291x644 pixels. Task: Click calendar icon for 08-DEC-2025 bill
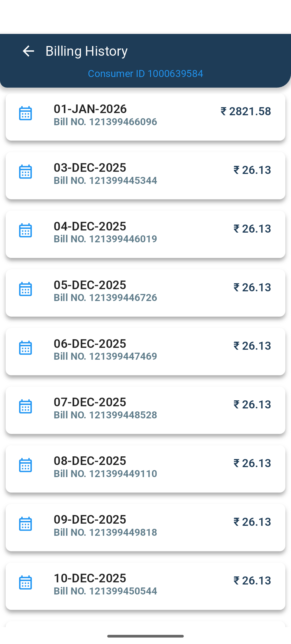tap(26, 465)
